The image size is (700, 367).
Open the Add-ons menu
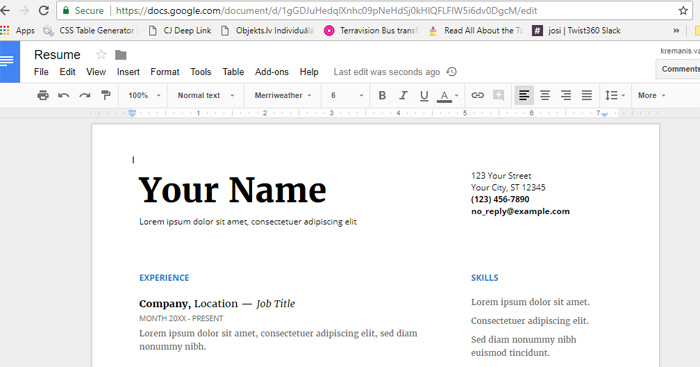click(x=272, y=72)
